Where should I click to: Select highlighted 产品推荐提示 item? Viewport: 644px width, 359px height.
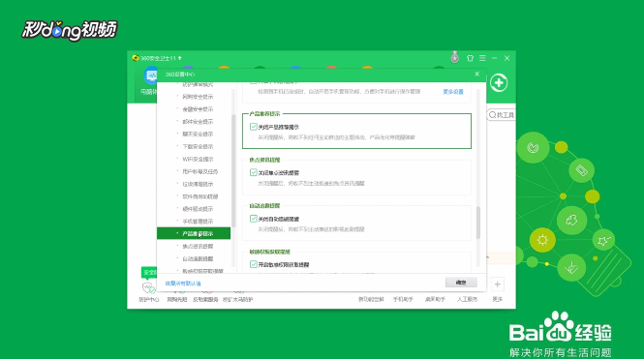pos(194,233)
